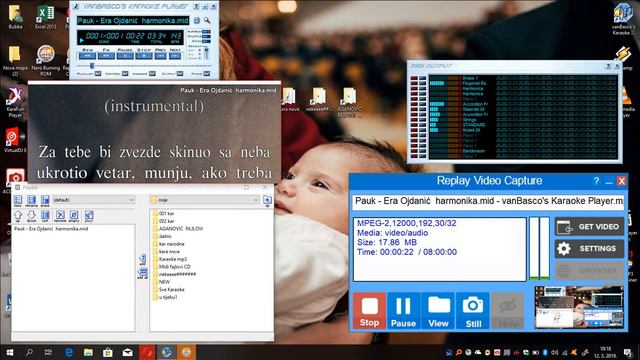
Task: Mute the Brass 1 channel in MIDI Output
Action: (414, 78)
